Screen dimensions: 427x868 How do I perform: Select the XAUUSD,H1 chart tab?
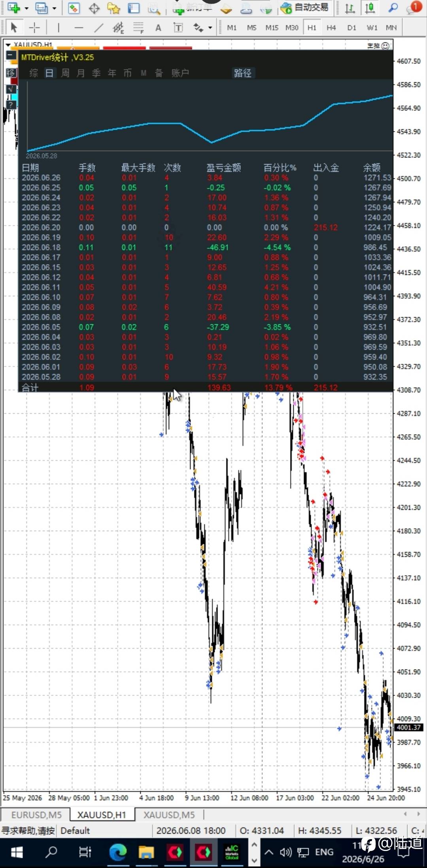(x=102, y=815)
